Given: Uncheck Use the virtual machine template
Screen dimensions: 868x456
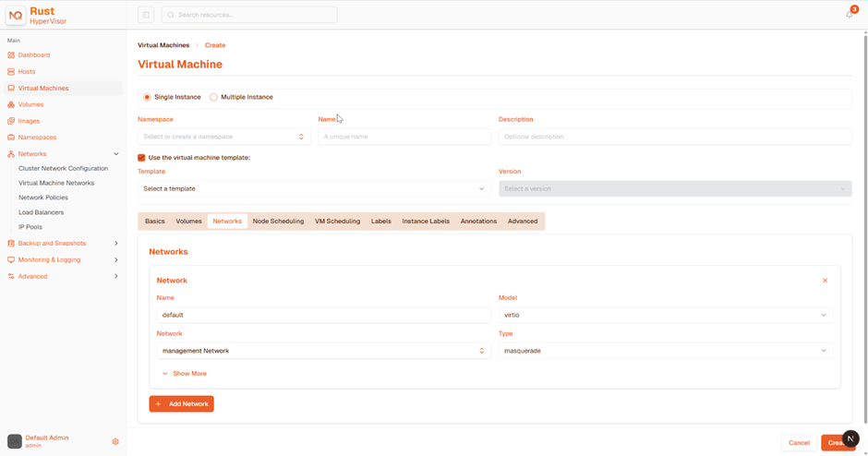Looking at the screenshot, I should click(141, 158).
